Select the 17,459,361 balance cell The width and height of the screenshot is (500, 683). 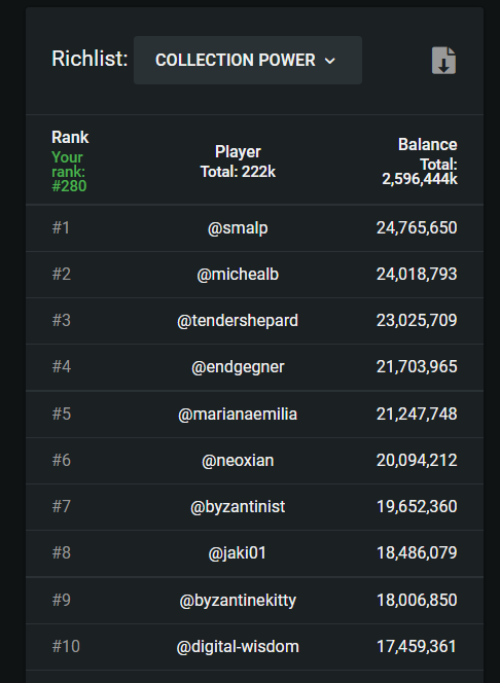tap(417, 646)
